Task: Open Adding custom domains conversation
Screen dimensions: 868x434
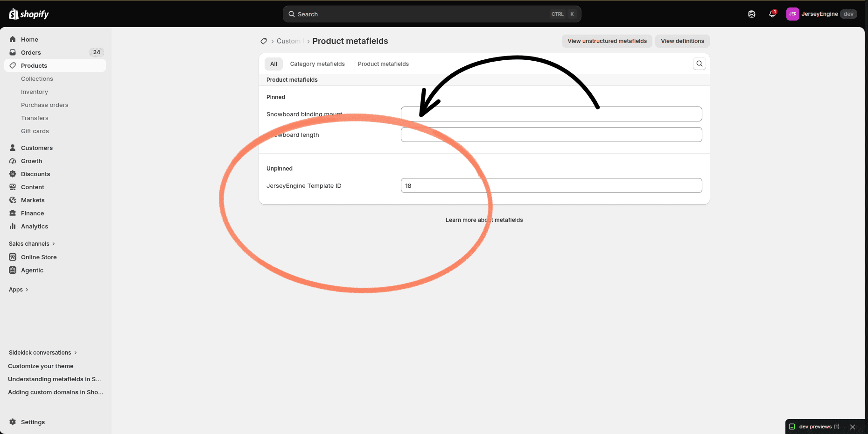Action: 56,392
